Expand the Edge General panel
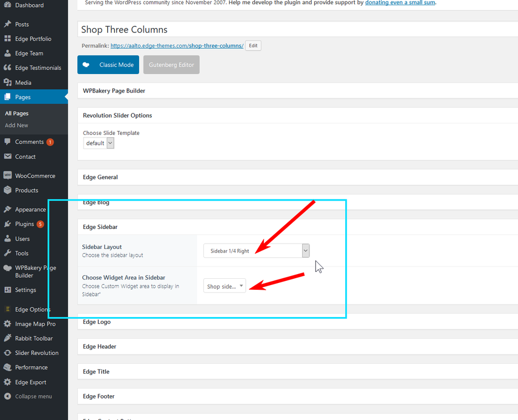 (298, 177)
